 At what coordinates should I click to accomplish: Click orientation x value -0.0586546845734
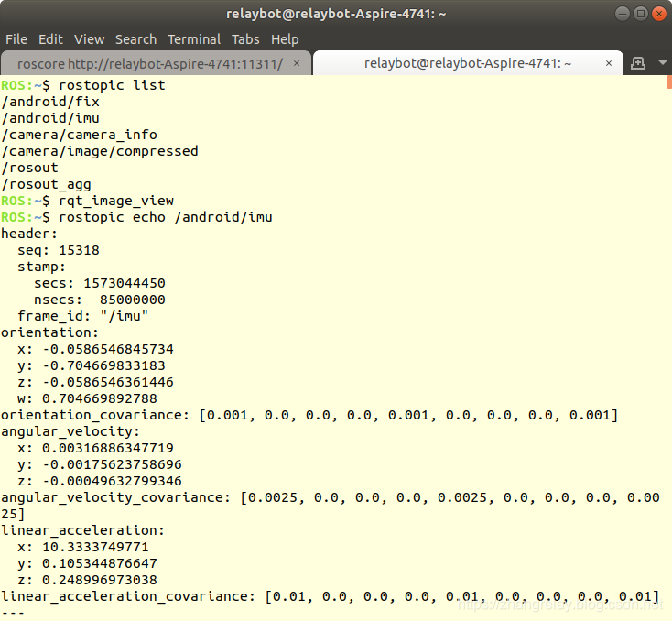coord(108,349)
